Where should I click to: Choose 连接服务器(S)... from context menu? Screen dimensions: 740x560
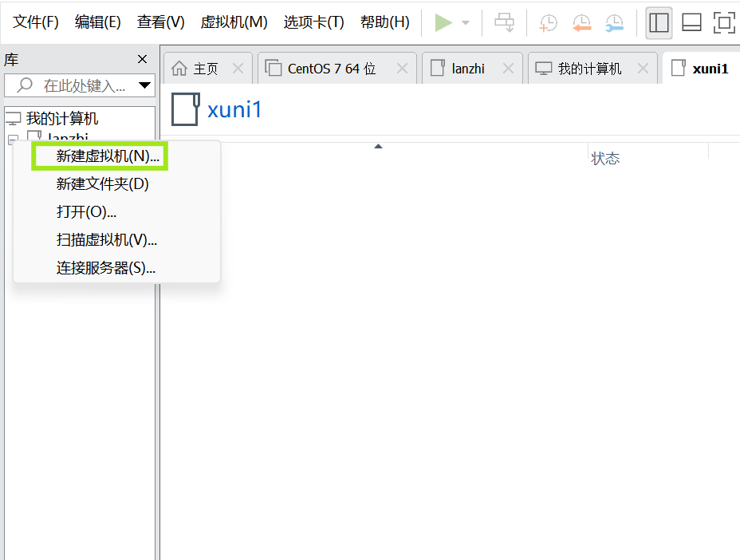click(x=106, y=268)
